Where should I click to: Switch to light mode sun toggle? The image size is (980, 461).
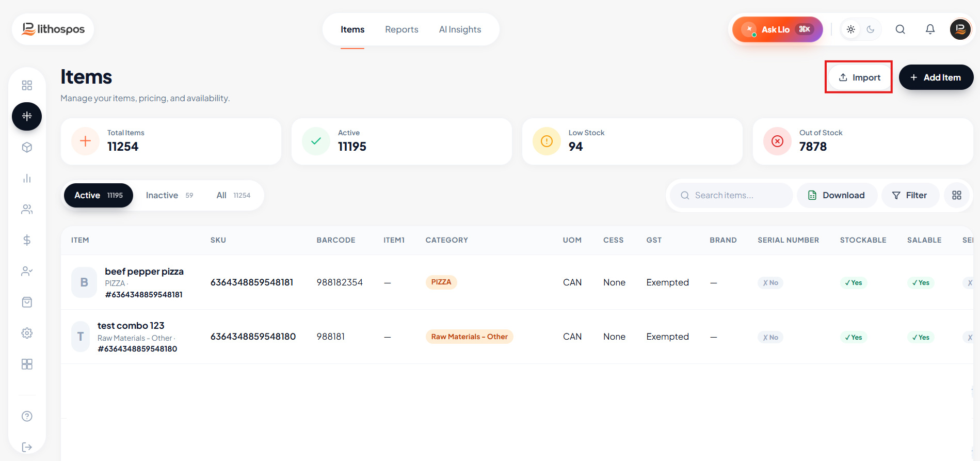[x=851, y=29]
